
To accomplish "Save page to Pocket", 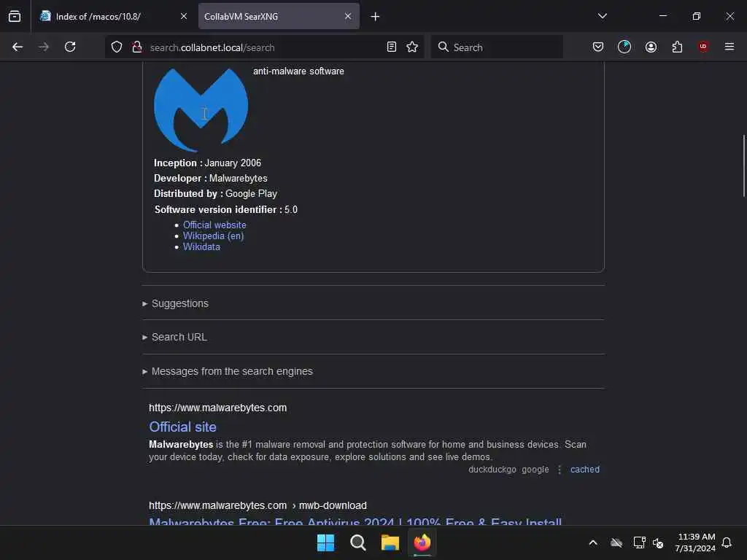I will click(x=598, y=47).
